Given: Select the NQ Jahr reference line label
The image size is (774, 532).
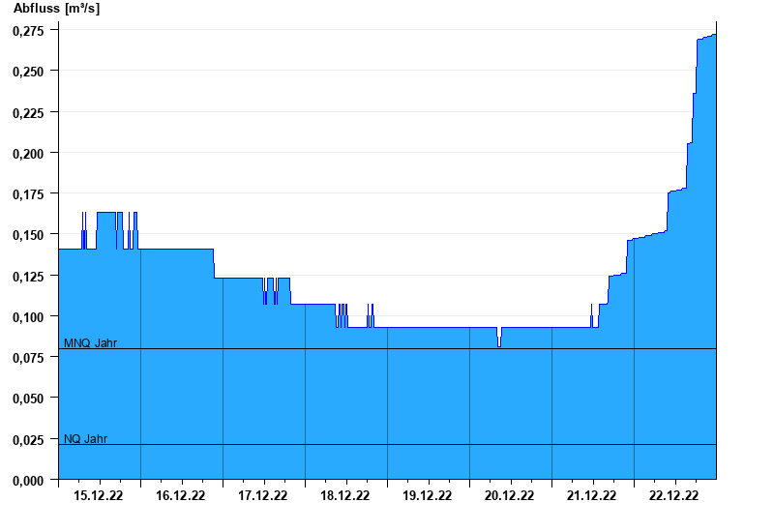Looking at the screenshot, I should (x=86, y=438).
